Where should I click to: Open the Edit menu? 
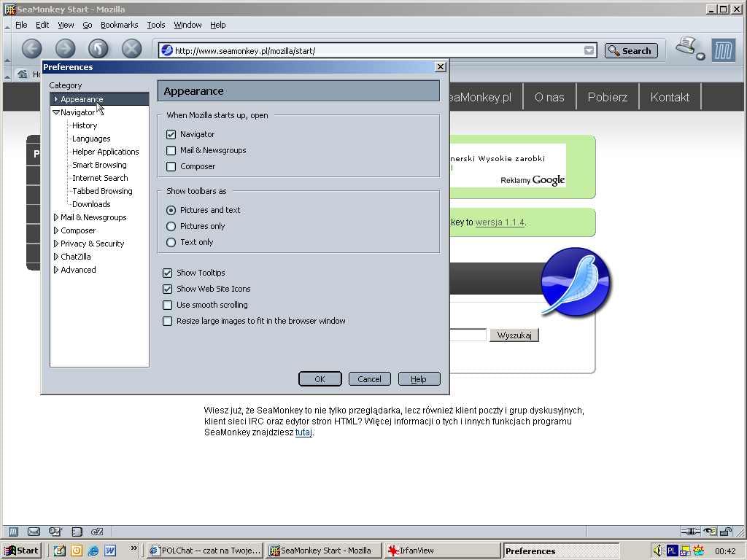point(42,26)
